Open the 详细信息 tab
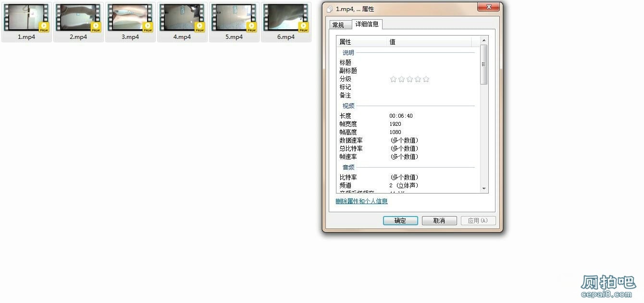Viewport: 644px width, 303px height. pyautogui.click(x=367, y=24)
